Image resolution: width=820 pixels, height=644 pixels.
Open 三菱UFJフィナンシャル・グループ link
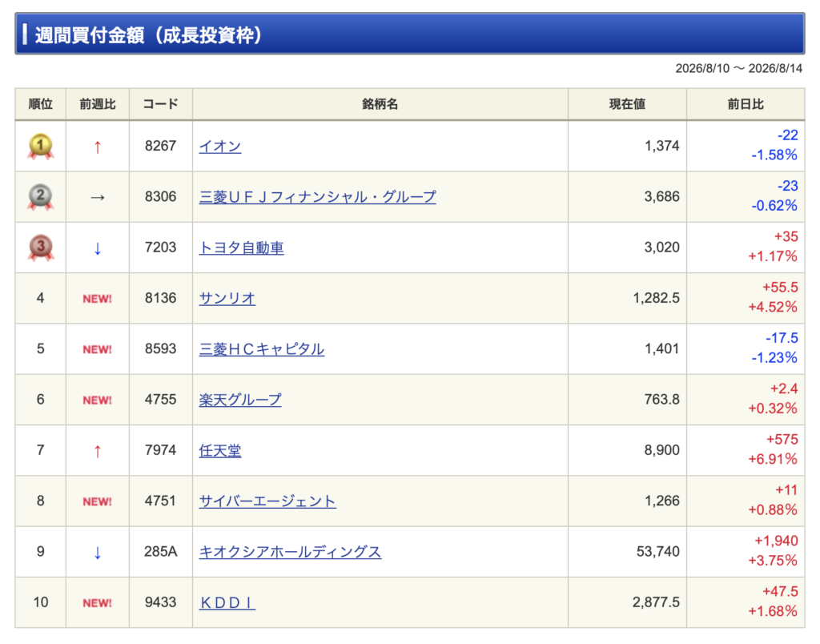point(317,197)
